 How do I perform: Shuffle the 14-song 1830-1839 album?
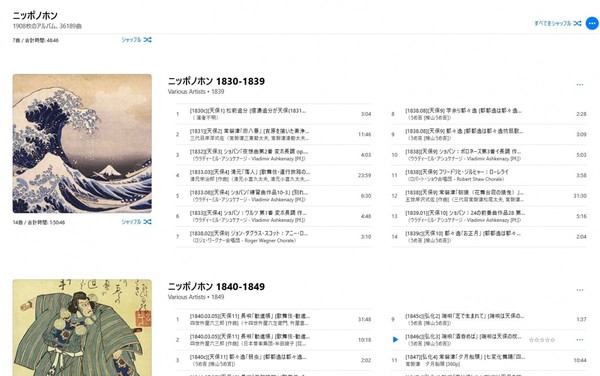[x=136, y=222]
